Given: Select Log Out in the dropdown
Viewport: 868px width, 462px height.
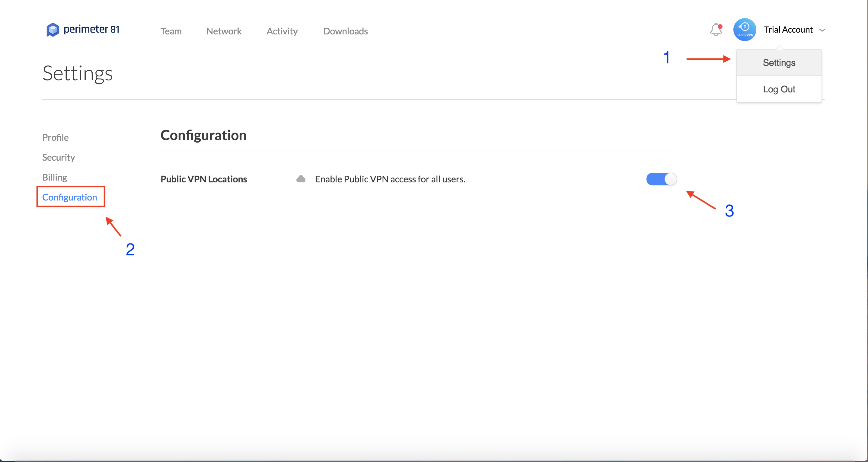Looking at the screenshot, I should click(x=779, y=89).
